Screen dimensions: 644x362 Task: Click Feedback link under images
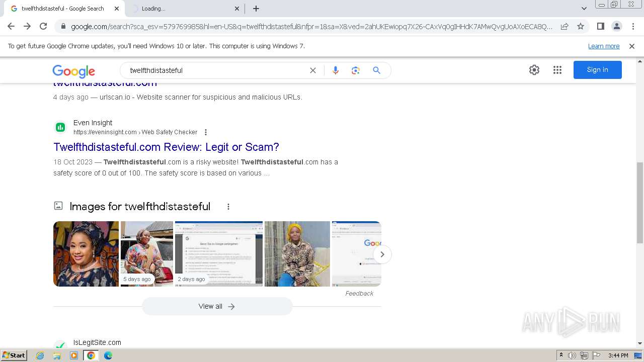click(359, 294)
